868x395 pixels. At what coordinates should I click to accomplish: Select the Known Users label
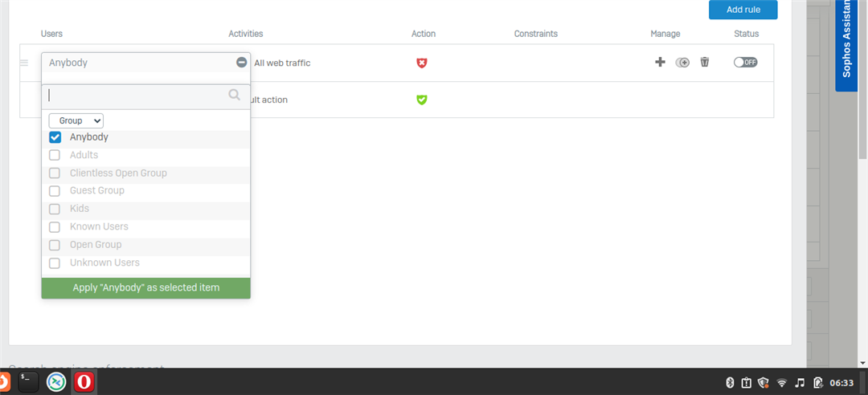99,227
